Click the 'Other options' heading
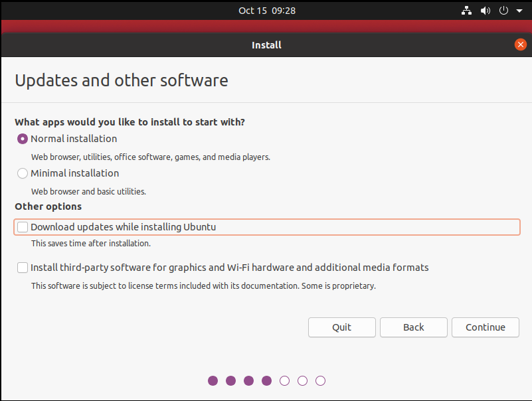Screen dimensions: 532x401 click(48, 206)
